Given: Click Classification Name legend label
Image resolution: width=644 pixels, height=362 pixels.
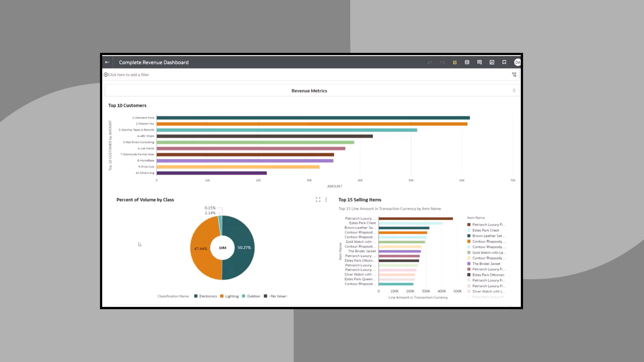Looking at the screenshot, I should (x=173, y=296).
